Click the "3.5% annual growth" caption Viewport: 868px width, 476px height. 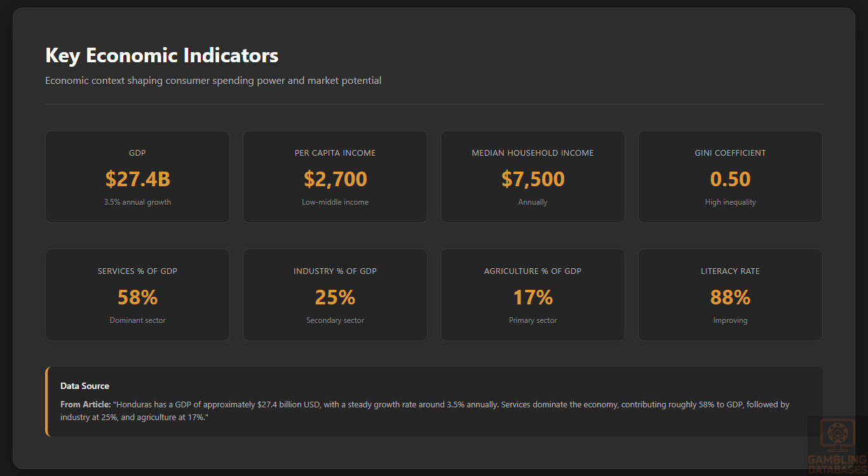(137, 202)
